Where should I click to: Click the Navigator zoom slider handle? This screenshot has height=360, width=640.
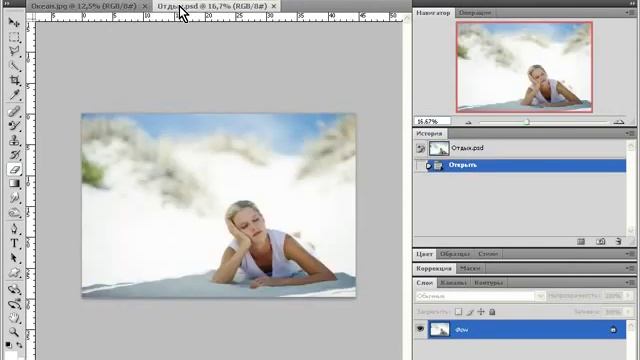[x=527, y=122]
